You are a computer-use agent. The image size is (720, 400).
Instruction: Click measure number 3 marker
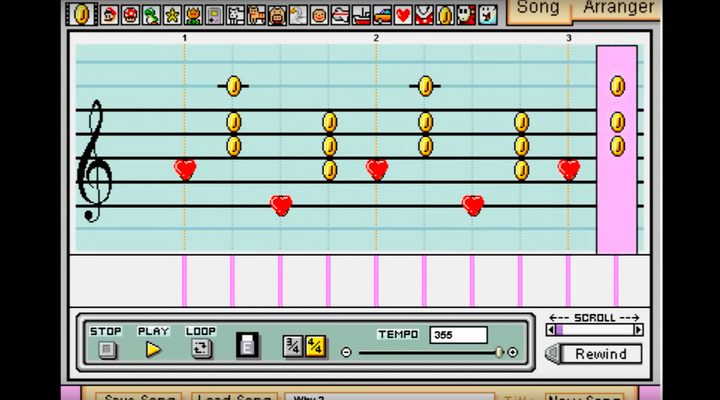[568, 38]
